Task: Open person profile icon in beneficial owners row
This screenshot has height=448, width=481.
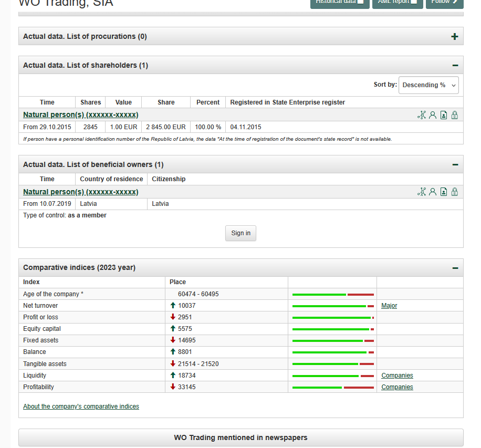Action: 433,192
